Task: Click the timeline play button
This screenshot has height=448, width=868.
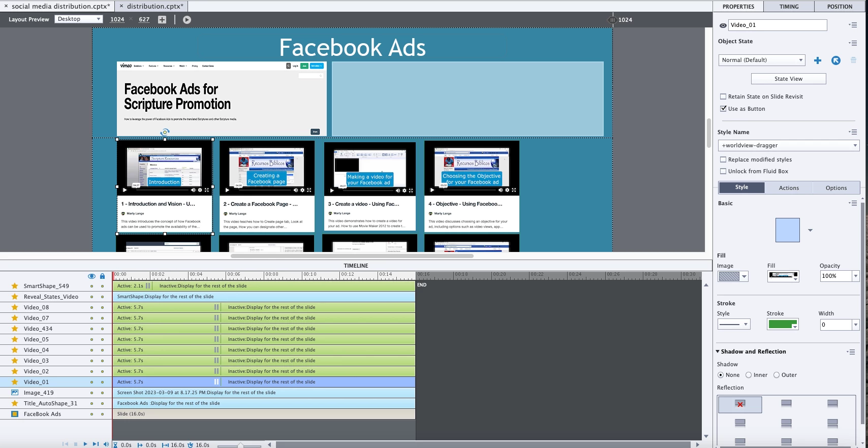Action: (85, 444)
